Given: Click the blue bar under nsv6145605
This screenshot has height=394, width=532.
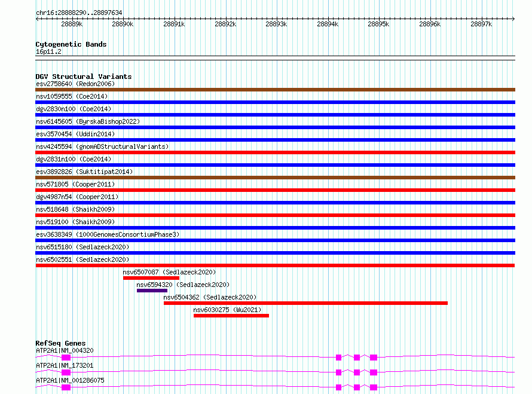Looking at the screenshot, I should point(275,127).
